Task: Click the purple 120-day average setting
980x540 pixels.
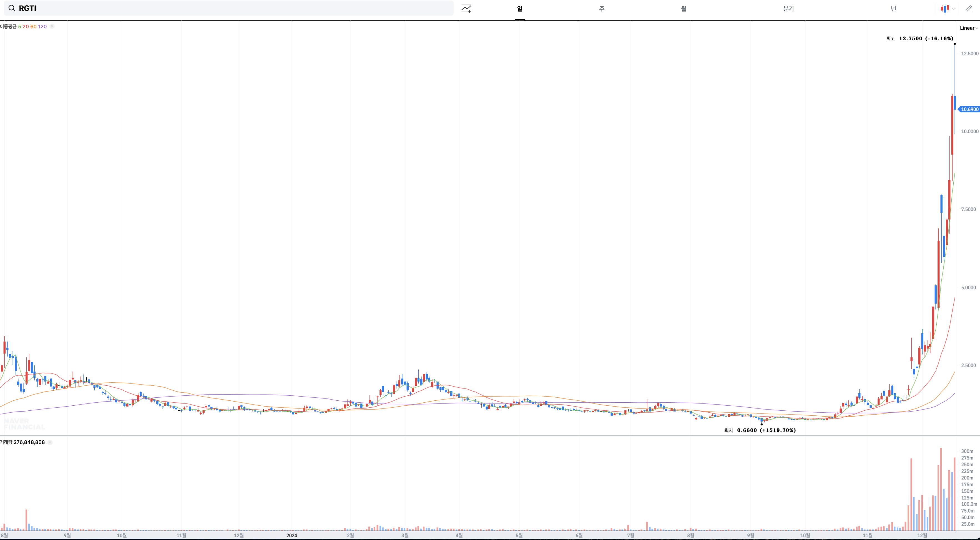Action: [x=42, y=26]
